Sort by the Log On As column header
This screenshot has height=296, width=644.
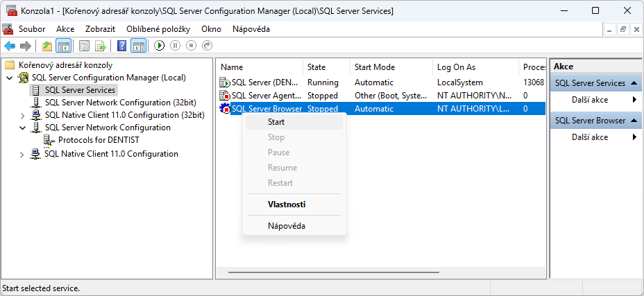[x=477, y=67]
